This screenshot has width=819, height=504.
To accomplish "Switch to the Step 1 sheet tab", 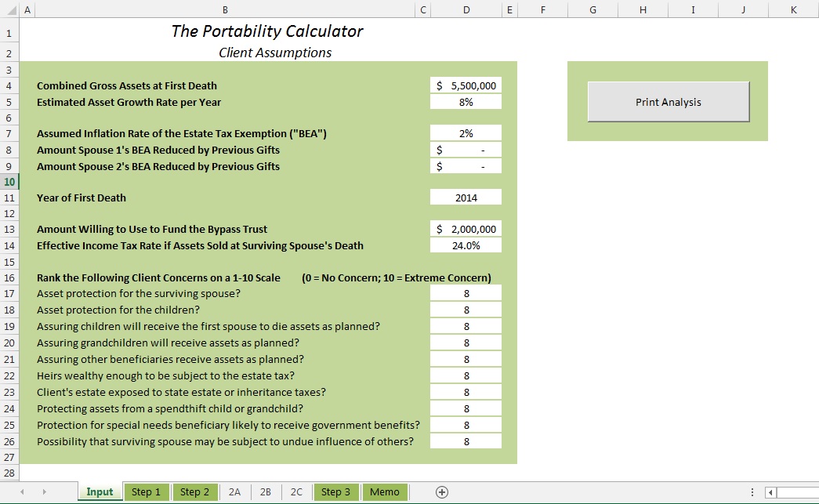I will pyautogui.click(x=146, y=491).
